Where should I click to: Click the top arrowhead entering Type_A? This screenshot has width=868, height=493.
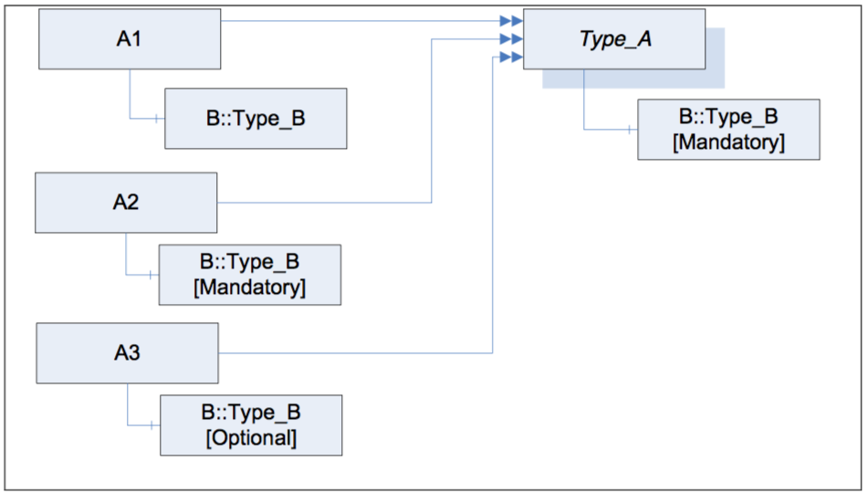(x=516, y=20)
